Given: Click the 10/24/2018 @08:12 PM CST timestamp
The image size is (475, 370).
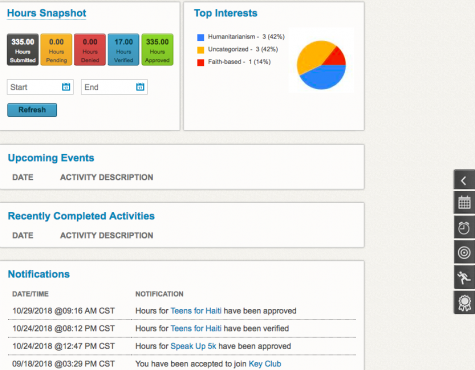Looking at the screenshot, I should pos(64,328).
